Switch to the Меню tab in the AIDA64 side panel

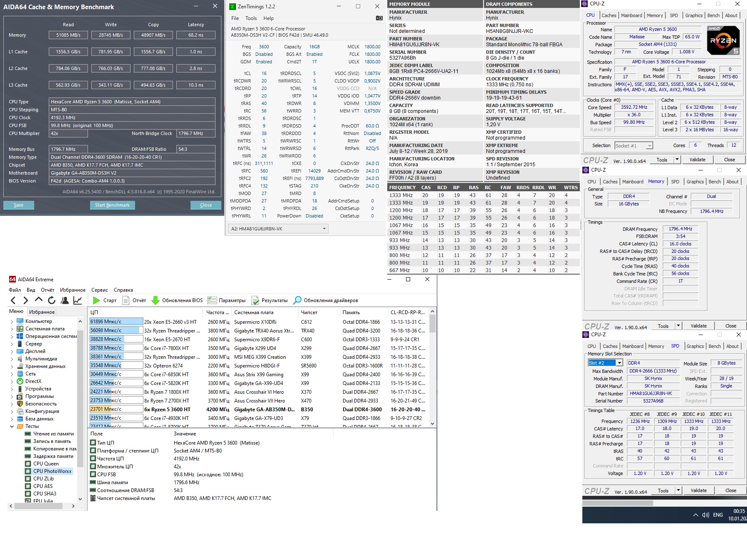coord(16,311)
